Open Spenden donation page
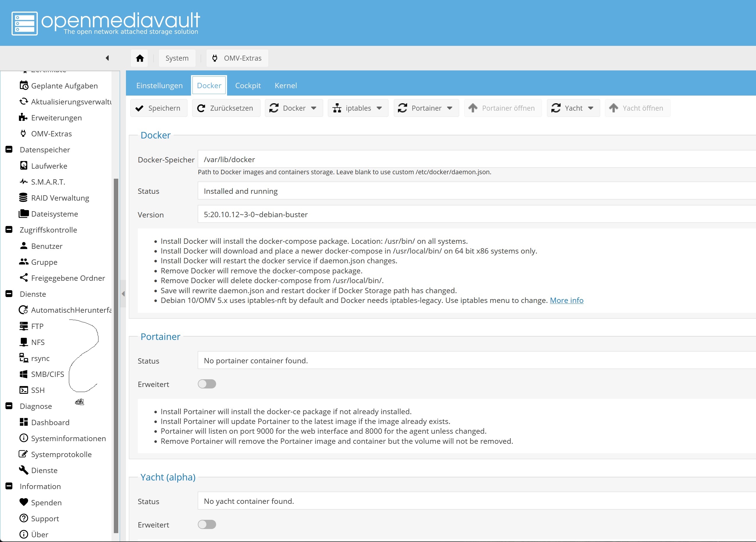 (41, 503)
